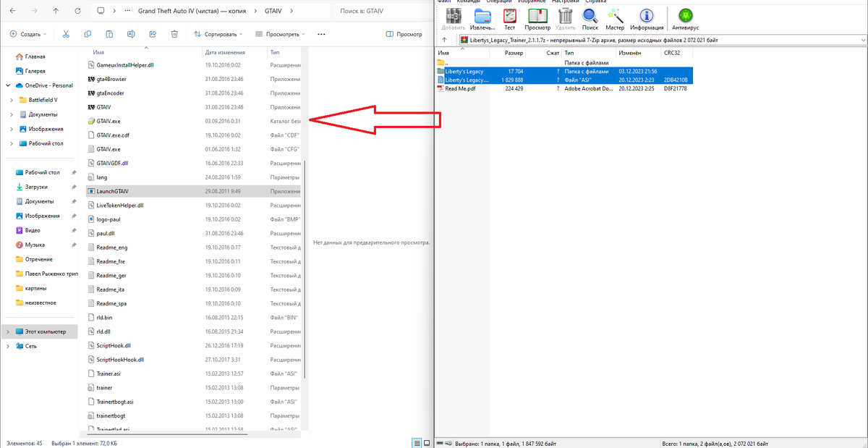Open the Файл menu in WinRAR
The image size is (868, 448).
tap(443, 1)
